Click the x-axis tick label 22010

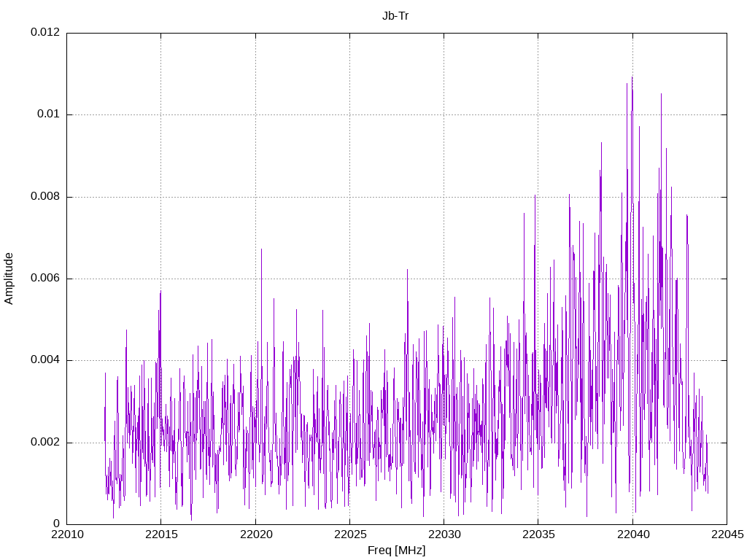67,534
